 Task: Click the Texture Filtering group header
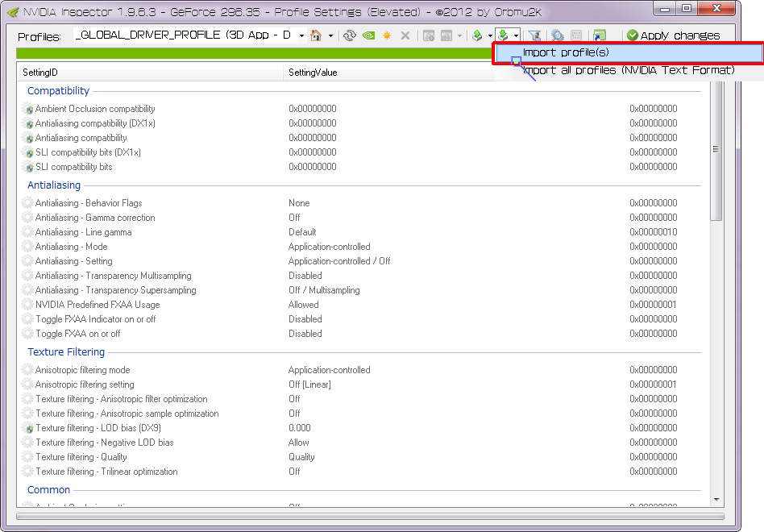(x=66, y=351)
